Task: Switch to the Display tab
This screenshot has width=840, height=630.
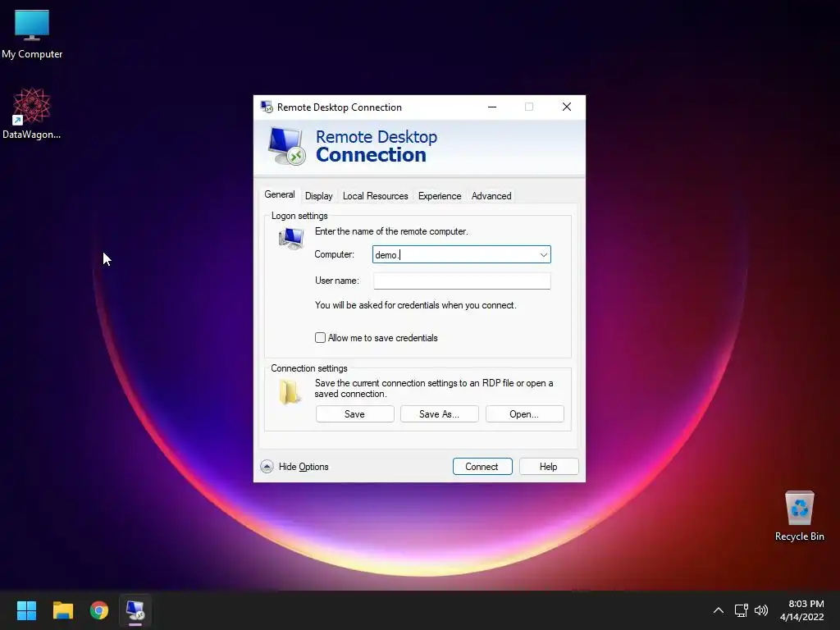Action: (319, 196)
